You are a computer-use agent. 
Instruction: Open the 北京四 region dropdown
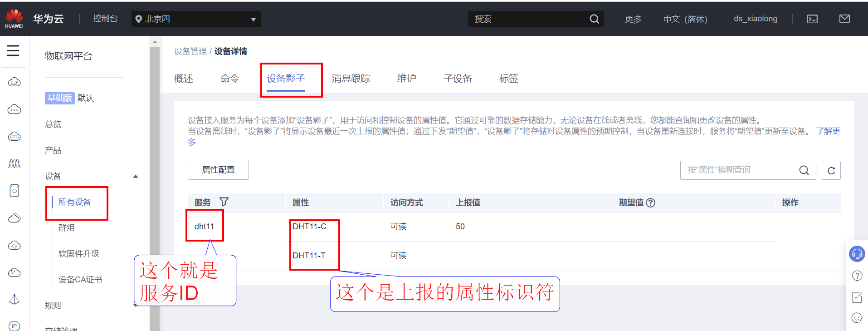(196, 19)
